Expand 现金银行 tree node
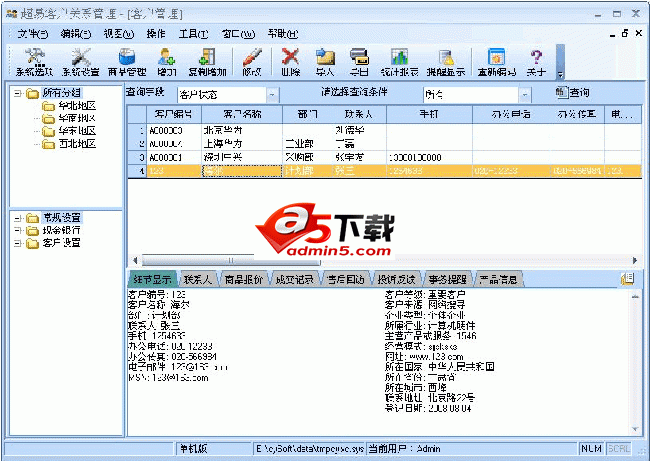 pyautogui.click(x=18, y=230)
